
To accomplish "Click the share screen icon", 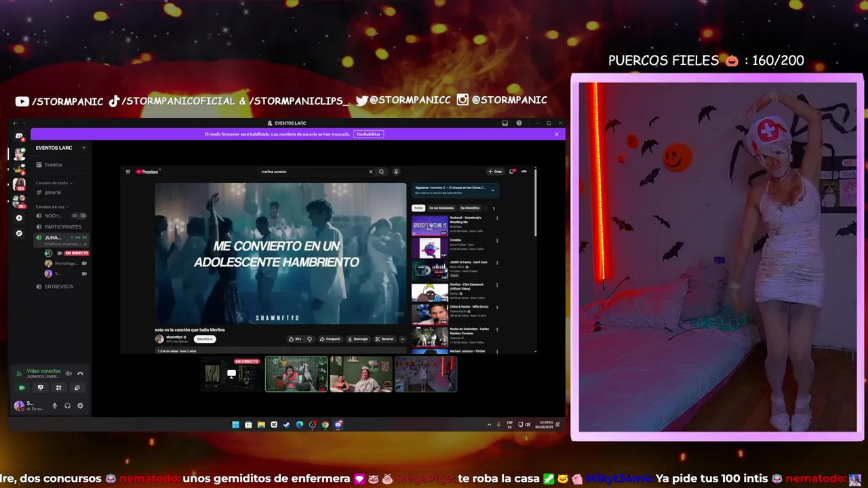I will coord(40,388).
